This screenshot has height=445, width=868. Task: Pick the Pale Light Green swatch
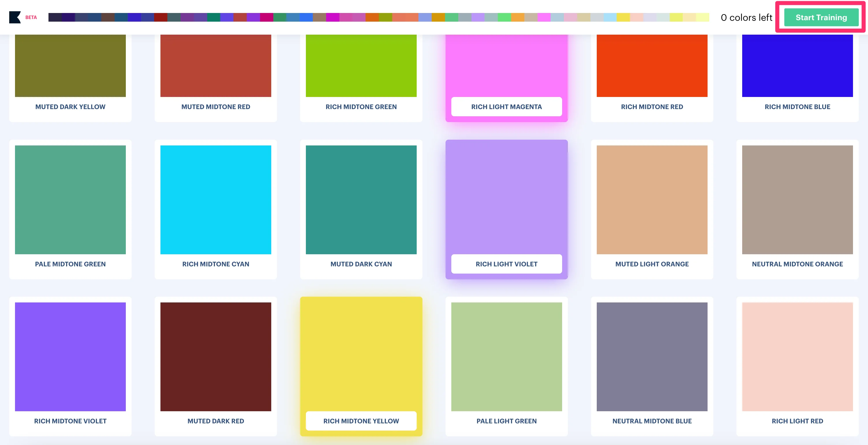click(506, 356)
